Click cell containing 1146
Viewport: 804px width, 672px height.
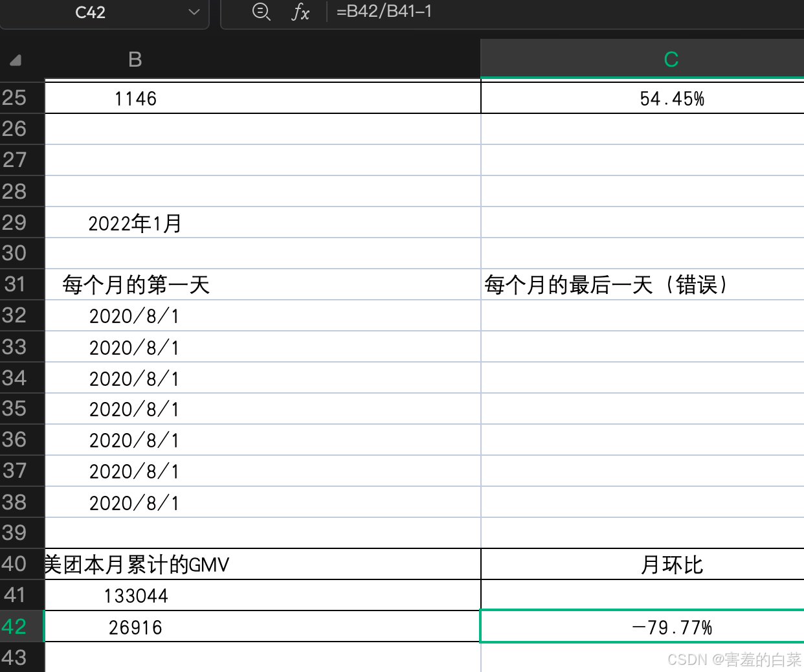(x=263, y=98)
